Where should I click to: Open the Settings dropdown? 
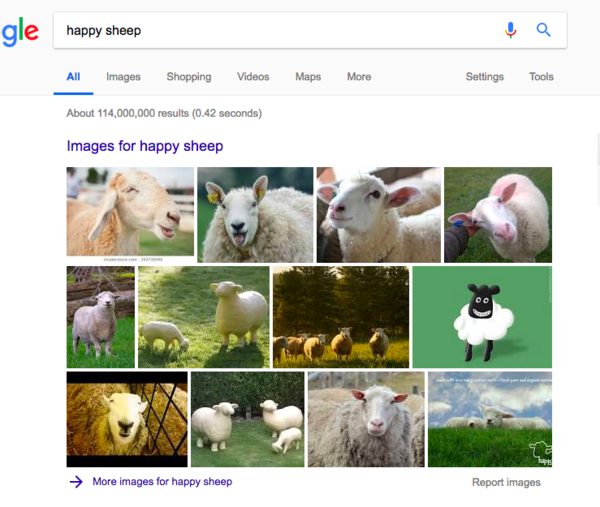[x=485, y=77]
